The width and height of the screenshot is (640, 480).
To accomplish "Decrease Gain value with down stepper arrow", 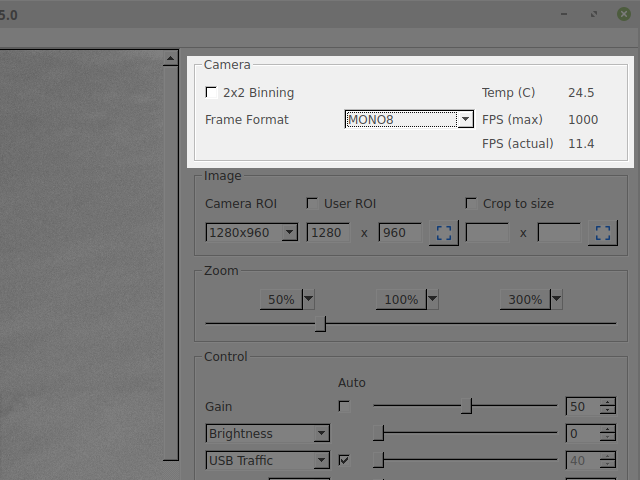I will 608,410.
